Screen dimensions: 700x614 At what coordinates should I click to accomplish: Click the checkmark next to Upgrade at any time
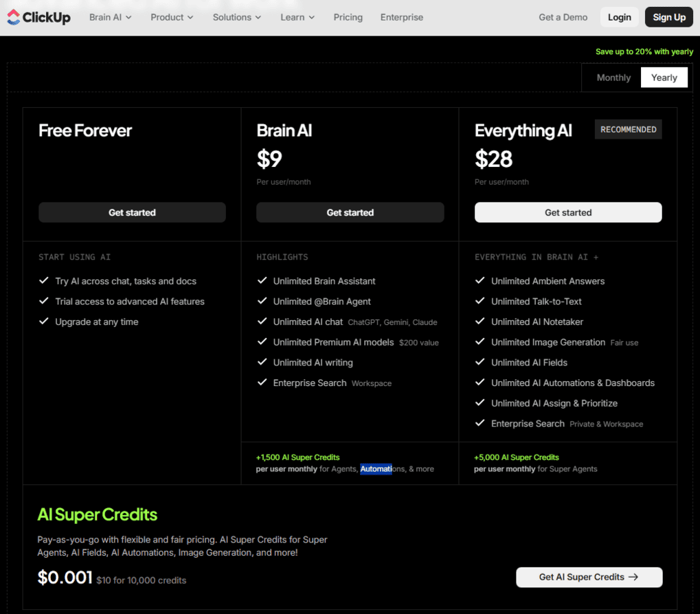[44, 321]
